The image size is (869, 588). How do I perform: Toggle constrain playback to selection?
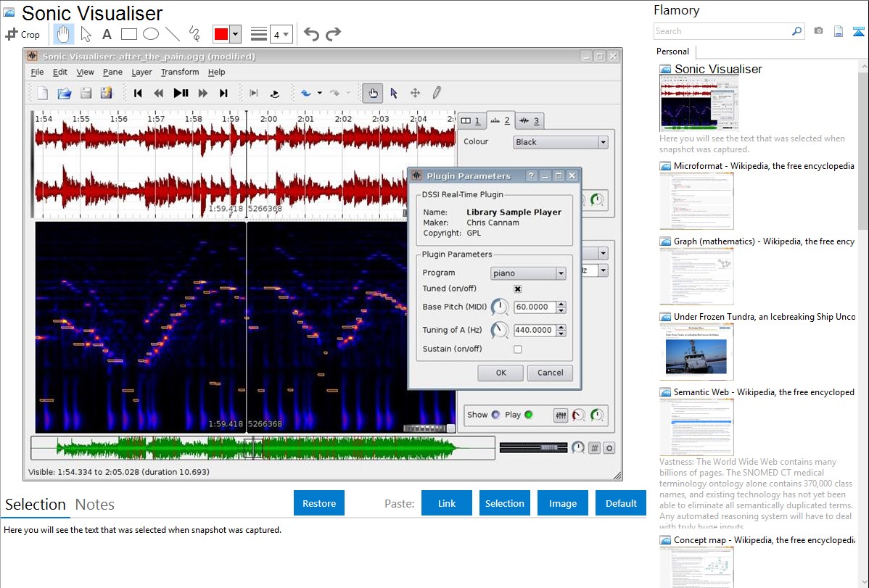pyautogui.click(x=254, y=93)
